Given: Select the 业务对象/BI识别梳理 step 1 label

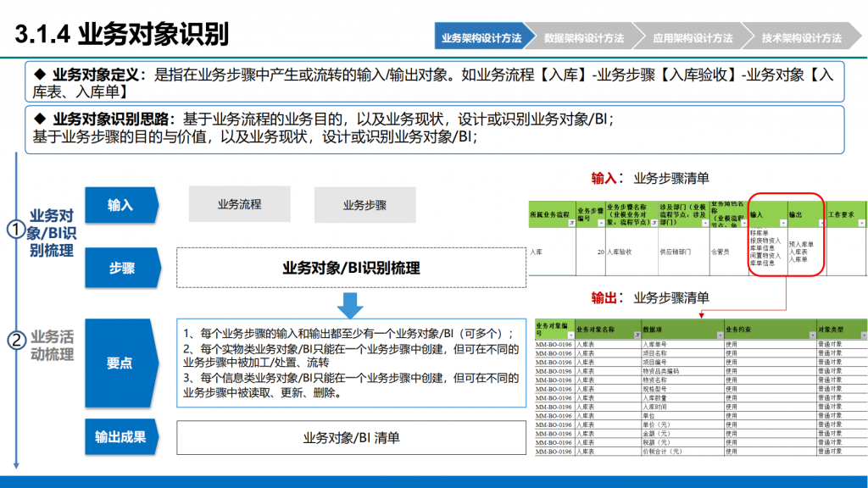Looking at the screenshot, I should [x=52, y=233].
